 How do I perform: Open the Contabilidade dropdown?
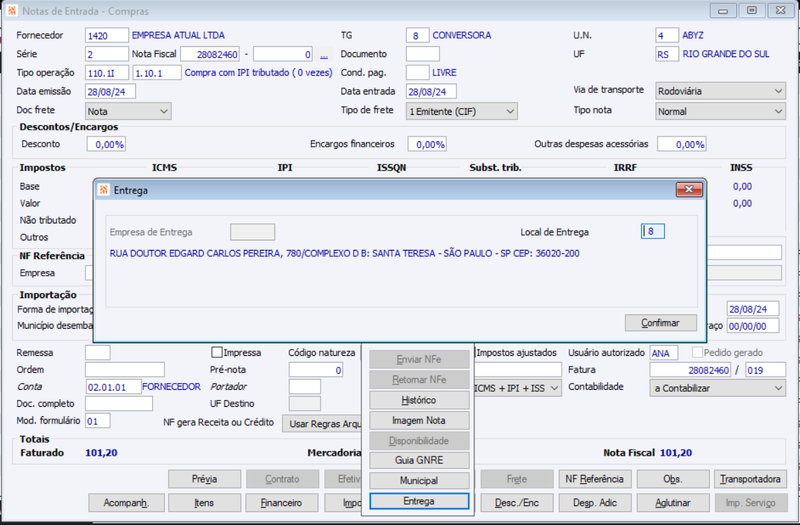coord(717,388)
